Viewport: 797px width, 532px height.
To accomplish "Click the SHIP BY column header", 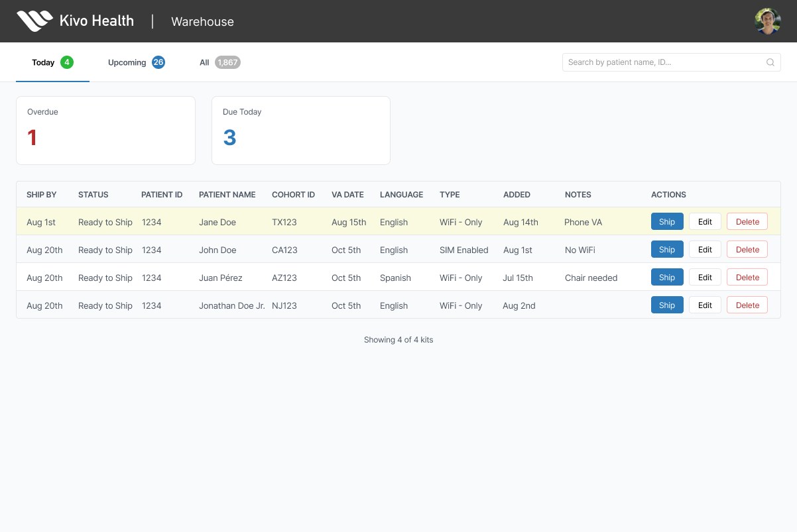I will (42, 194).
